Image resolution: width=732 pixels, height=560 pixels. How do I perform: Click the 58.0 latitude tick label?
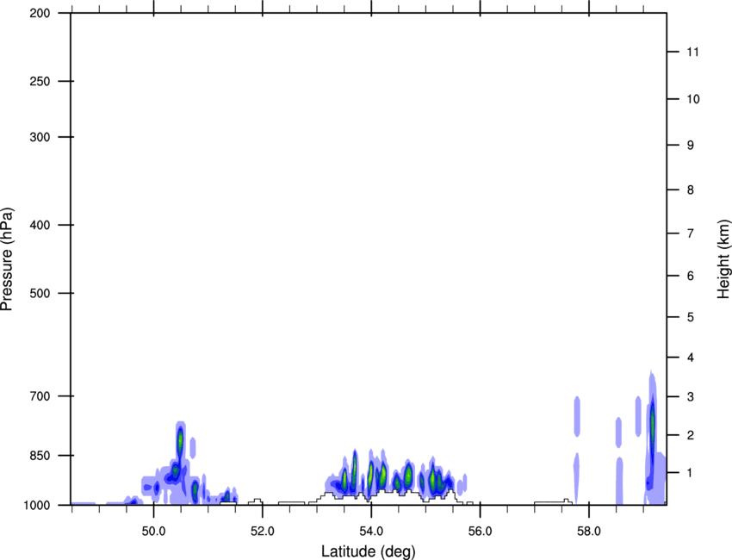tap(589, 532)
